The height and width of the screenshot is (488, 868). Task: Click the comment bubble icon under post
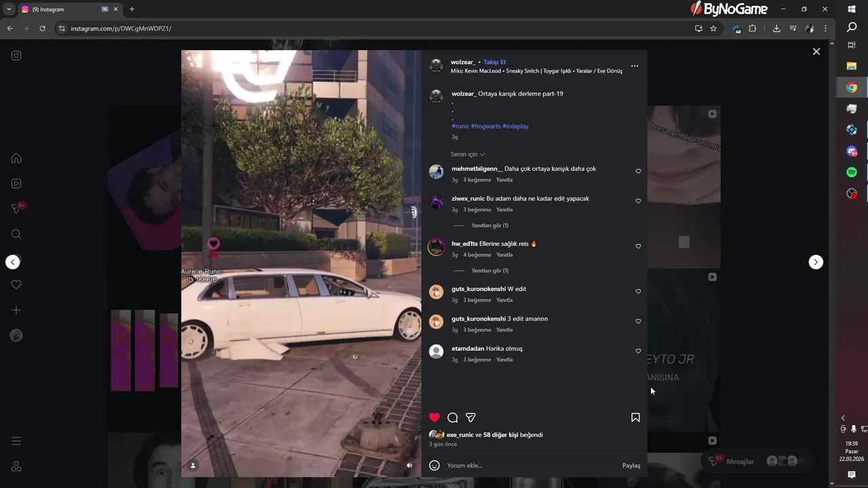point(452,418)
